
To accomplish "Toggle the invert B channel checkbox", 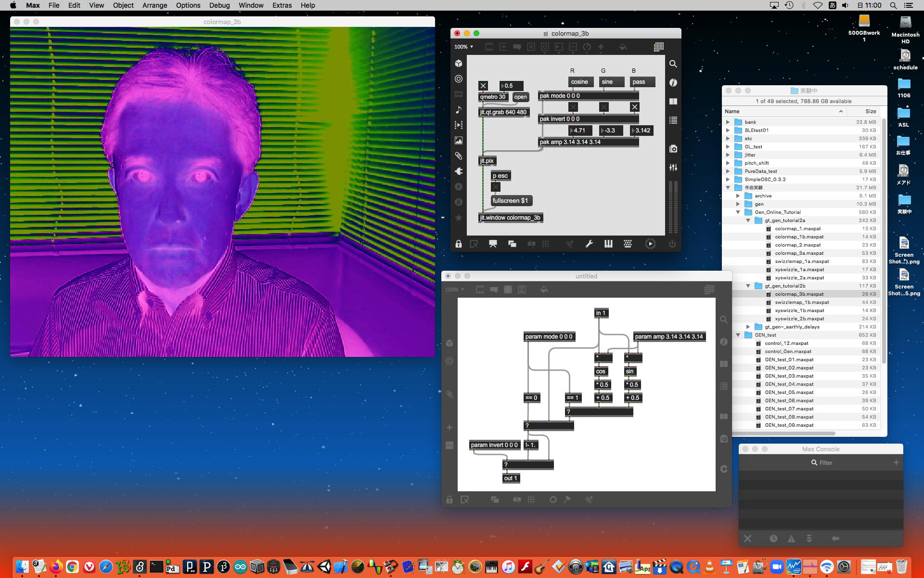I will pyautogui.click(x=634, y=107).
